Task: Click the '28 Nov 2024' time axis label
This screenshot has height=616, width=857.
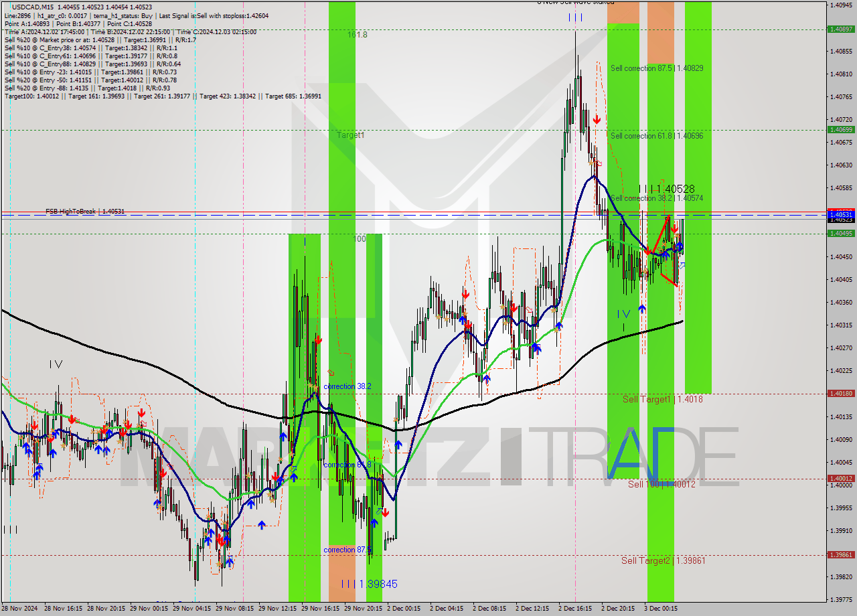Action: click(x=20, y=609)
